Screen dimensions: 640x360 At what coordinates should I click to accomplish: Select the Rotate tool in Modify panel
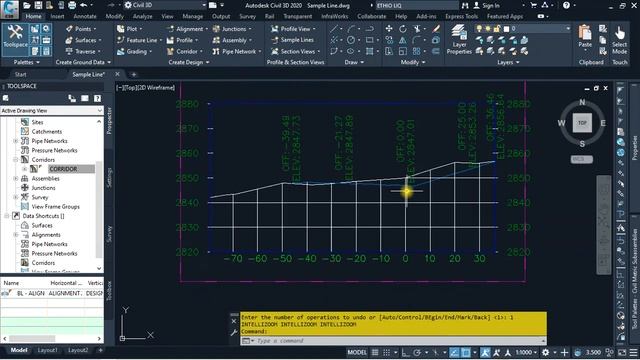(403, 29)
